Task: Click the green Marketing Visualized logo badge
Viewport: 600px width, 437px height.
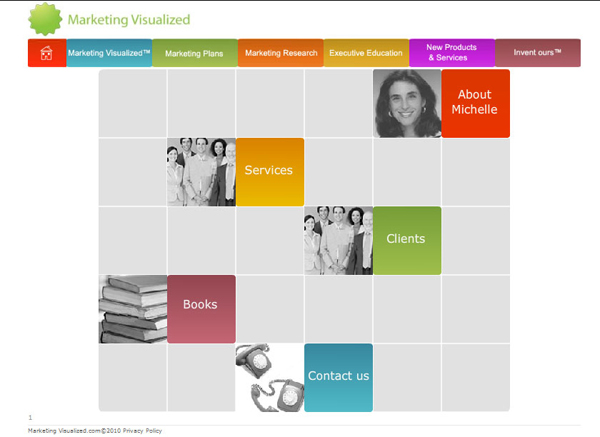Action: click(x=44, y=18)
